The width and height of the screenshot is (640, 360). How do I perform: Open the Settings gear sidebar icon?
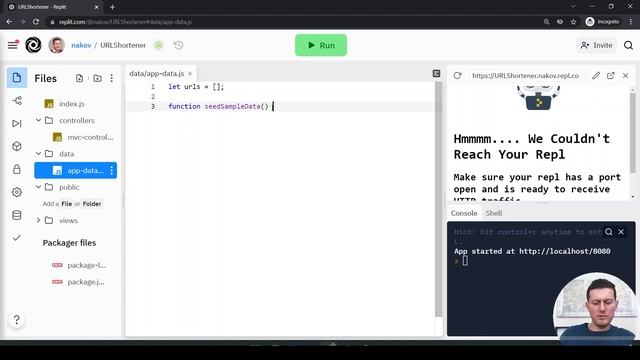coord(17,192)
